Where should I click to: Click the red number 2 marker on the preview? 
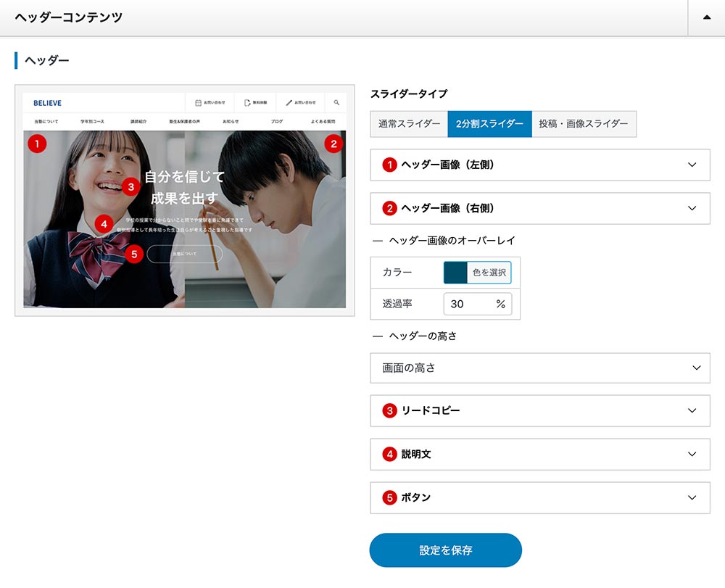(x=333, y=144)
